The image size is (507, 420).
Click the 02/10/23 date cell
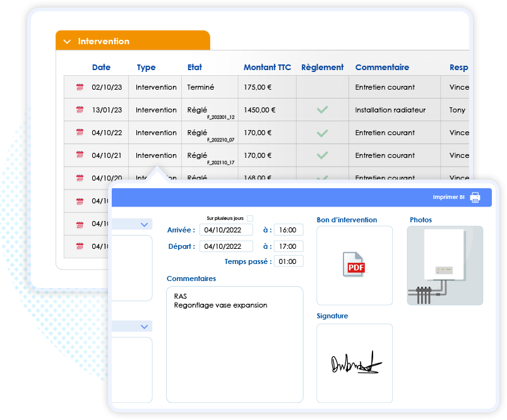[x=107, y=87]
